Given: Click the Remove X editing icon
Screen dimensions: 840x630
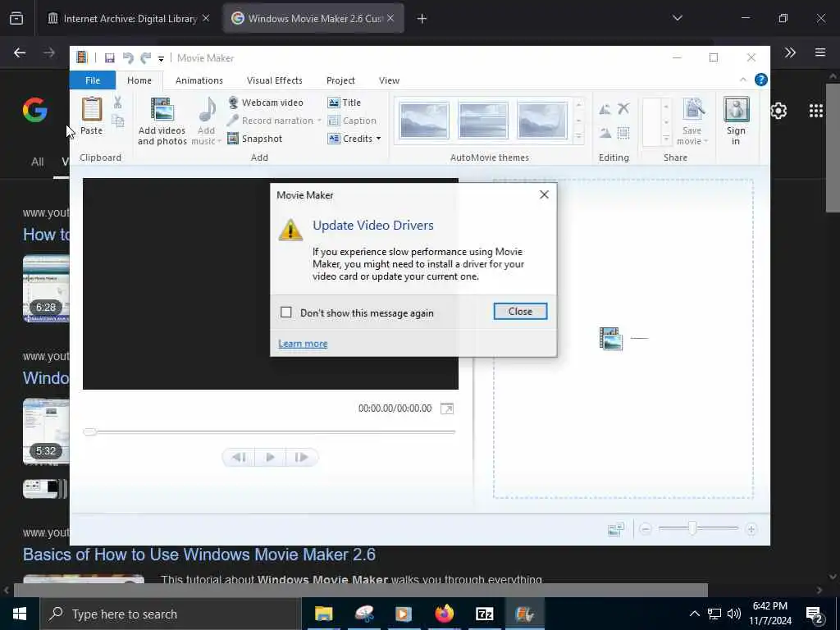Looking at the screenshot, I should click(623, 109).
